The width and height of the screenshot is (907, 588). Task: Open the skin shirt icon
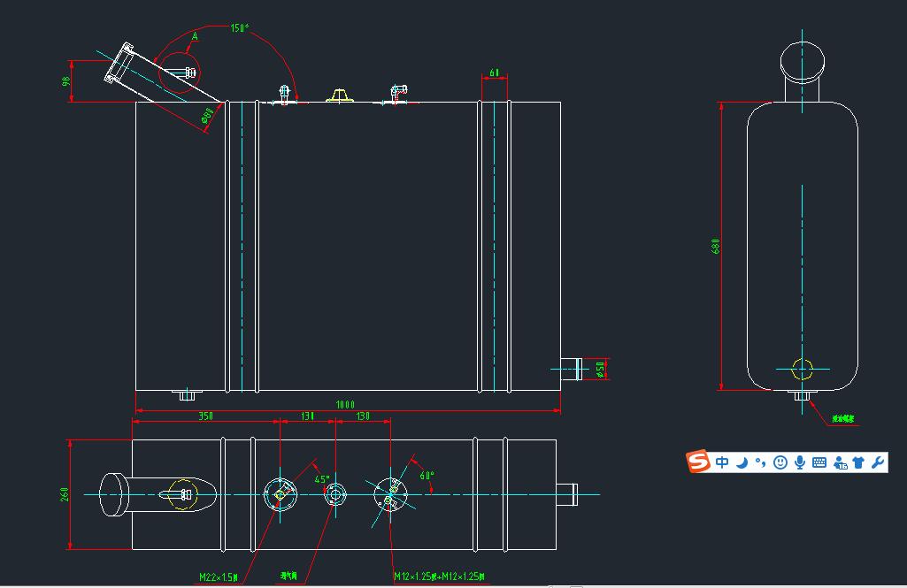coord(858,462)
